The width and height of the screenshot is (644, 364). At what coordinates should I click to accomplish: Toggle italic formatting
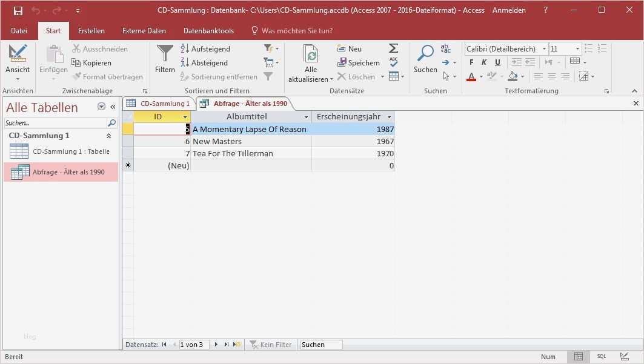[x=483, y=62]
